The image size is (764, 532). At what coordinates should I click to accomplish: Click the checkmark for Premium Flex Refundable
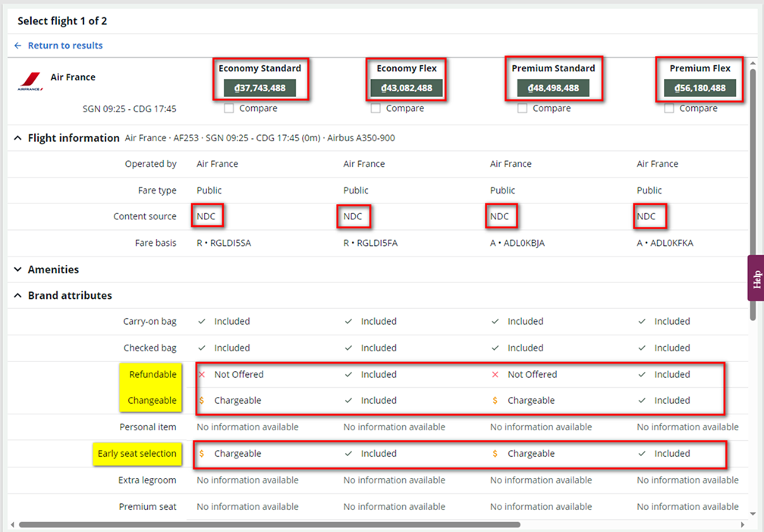pos(642,375)
